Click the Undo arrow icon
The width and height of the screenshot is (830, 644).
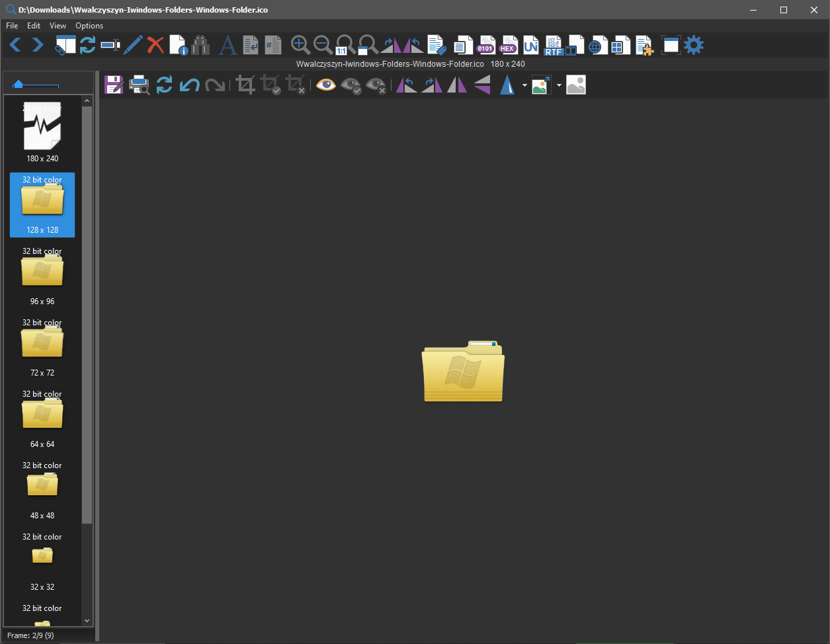(190, 85)
